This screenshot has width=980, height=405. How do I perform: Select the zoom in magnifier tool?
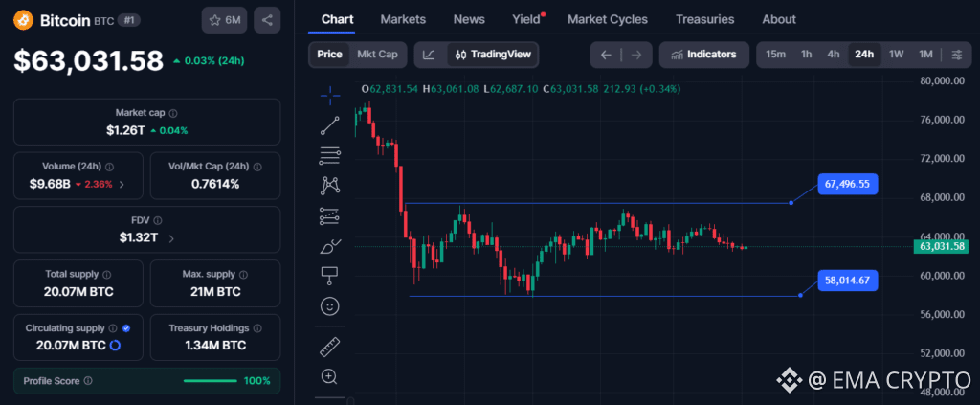pos(329,376)
